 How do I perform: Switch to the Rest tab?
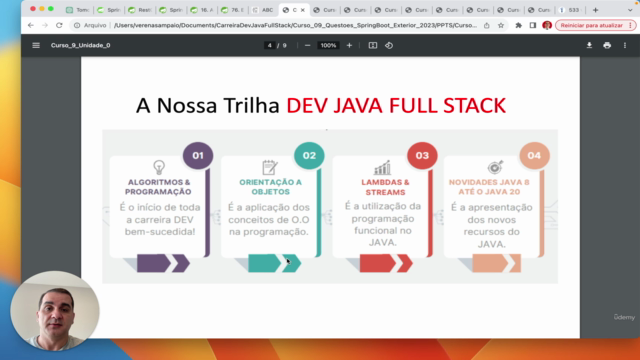coord(140,10)
